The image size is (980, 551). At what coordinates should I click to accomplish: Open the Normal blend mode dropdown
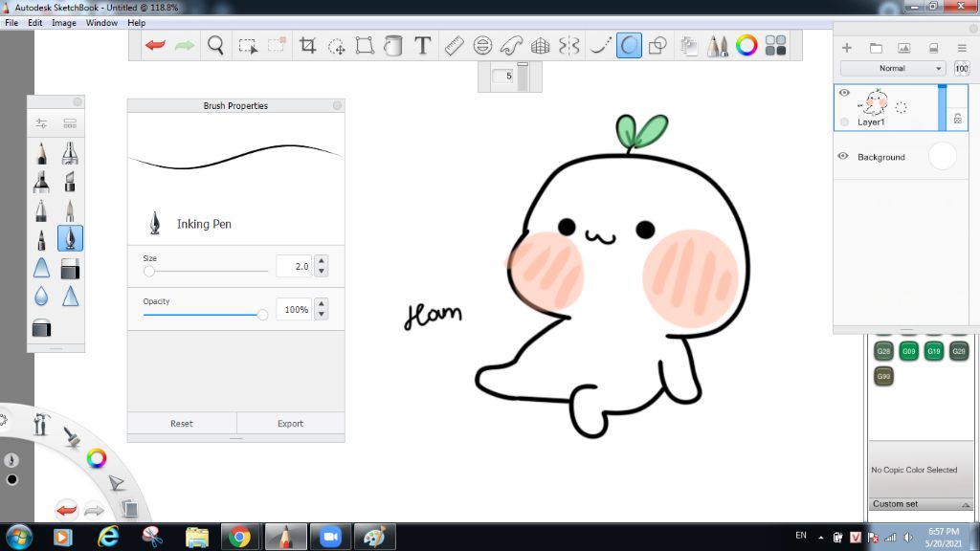tap(892, 68)
